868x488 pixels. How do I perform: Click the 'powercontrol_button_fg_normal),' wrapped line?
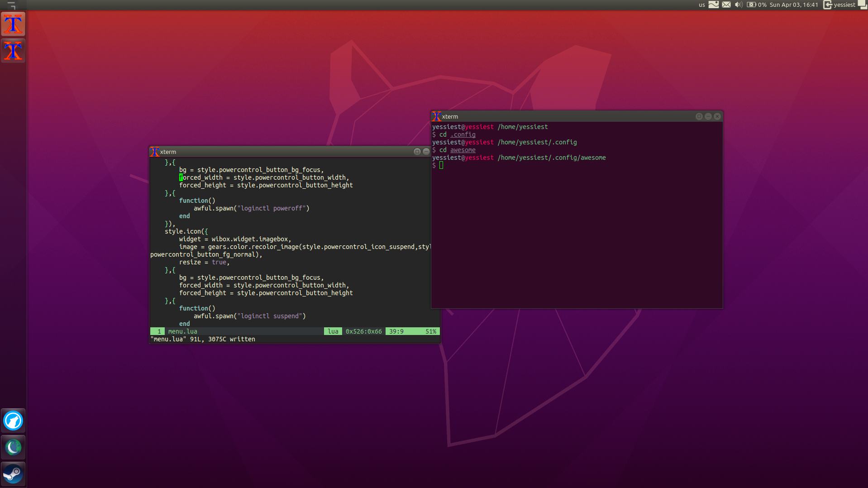(206, 254)
